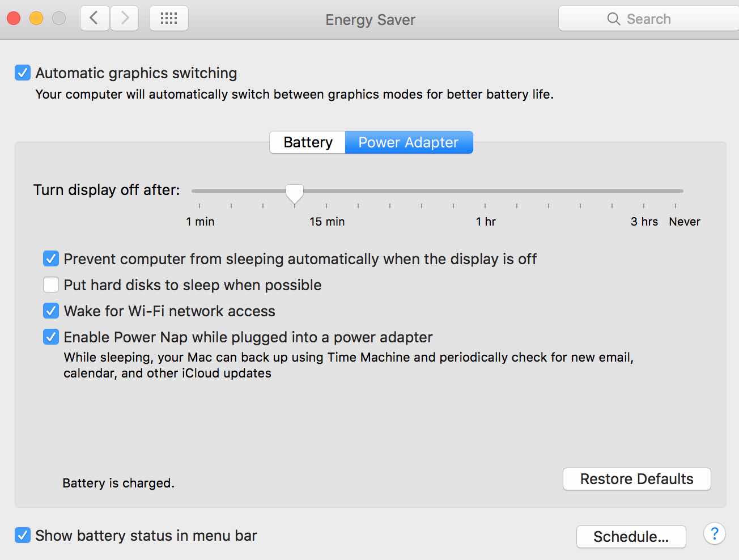
Task: Click the 15 min slider label
Action: tap(327, 222)
